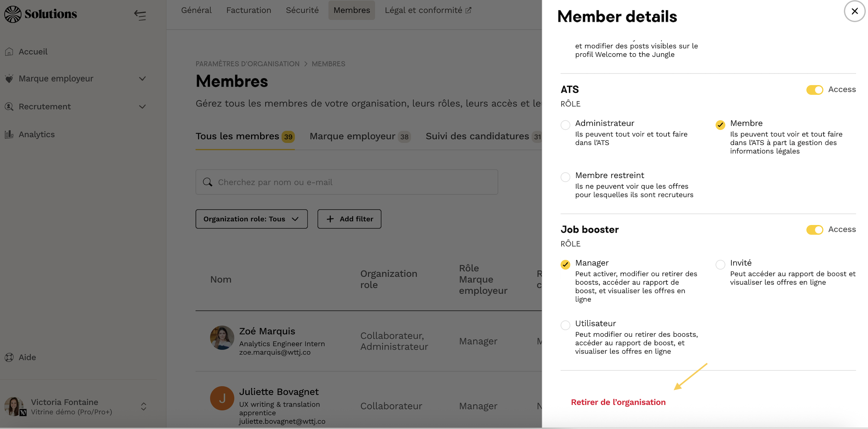Click the Solutions logo icon

[13, 14]
